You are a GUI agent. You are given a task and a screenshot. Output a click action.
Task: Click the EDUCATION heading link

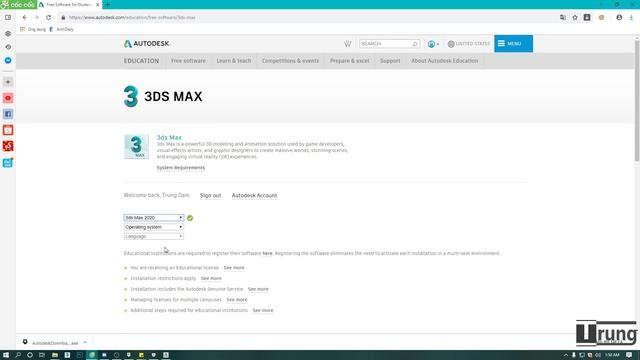(x=141, y=61)
